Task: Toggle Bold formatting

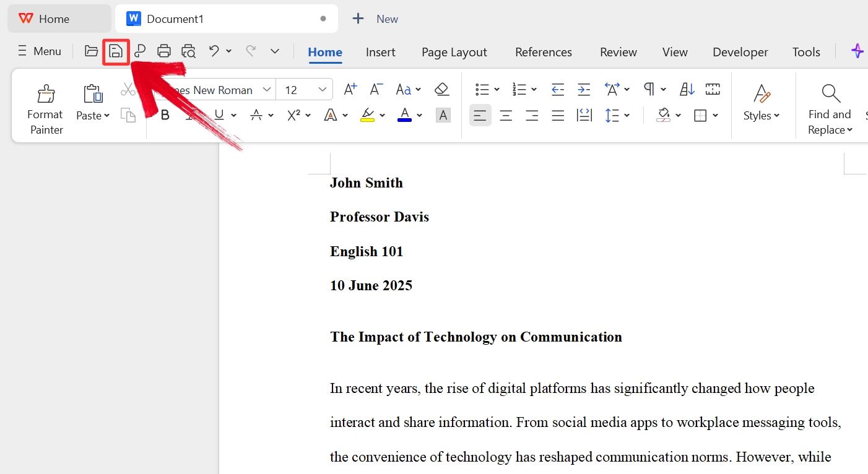Action: click(165, 115)
